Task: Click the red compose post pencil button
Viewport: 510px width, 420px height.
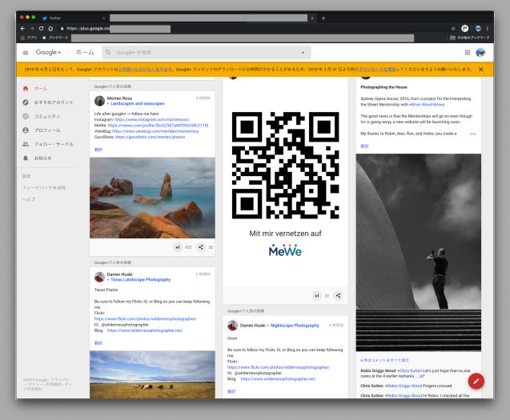Action: [x=476, y=381]
